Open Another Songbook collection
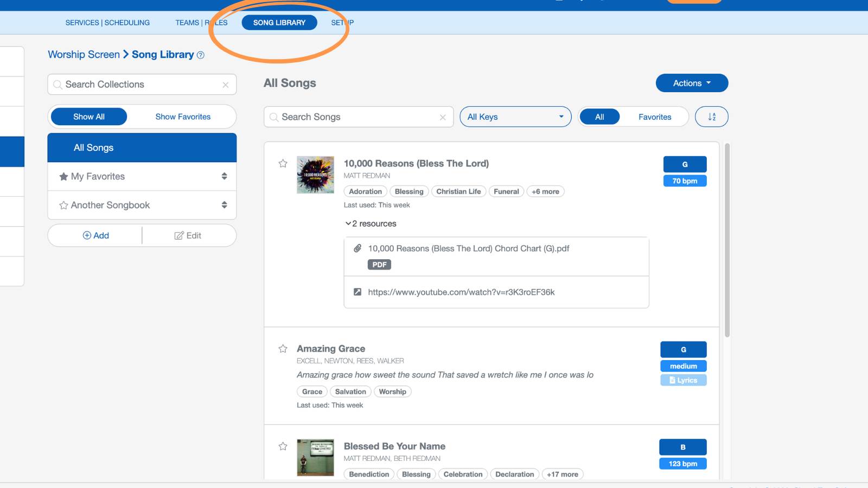 tap(142, 205)
